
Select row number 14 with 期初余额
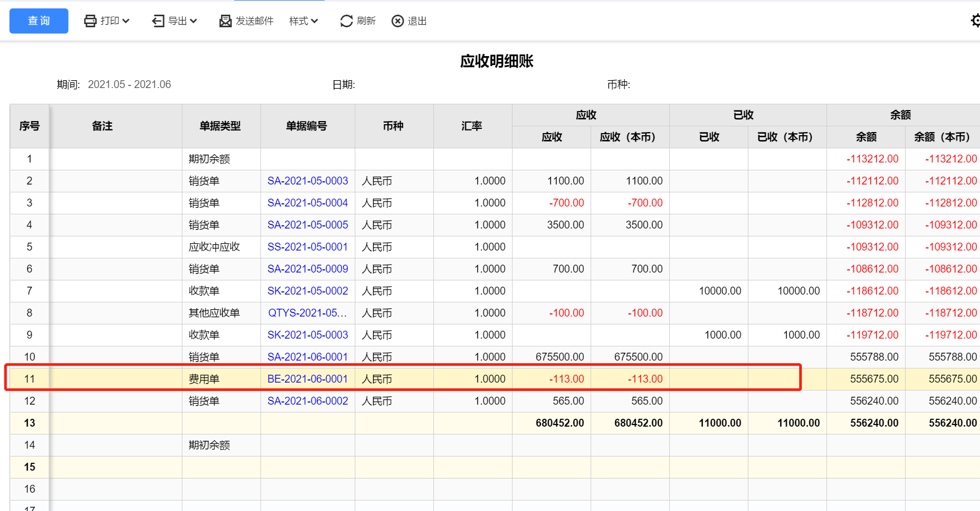tap(29, 445)
